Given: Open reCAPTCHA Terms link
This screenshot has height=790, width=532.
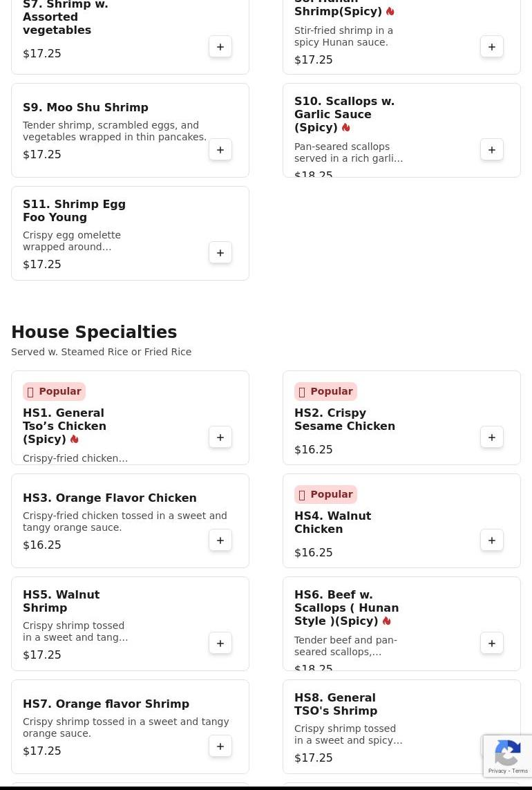Looking at the screenshot, I should 520,771.
